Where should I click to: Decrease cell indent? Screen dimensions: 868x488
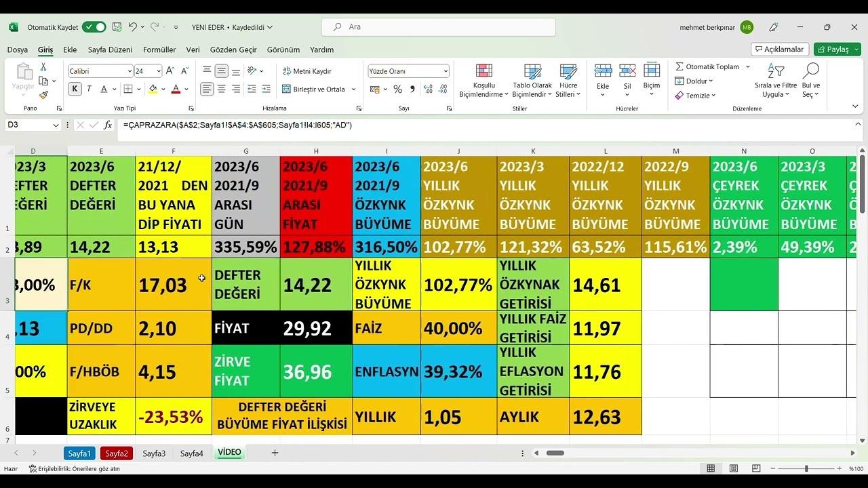252,89
